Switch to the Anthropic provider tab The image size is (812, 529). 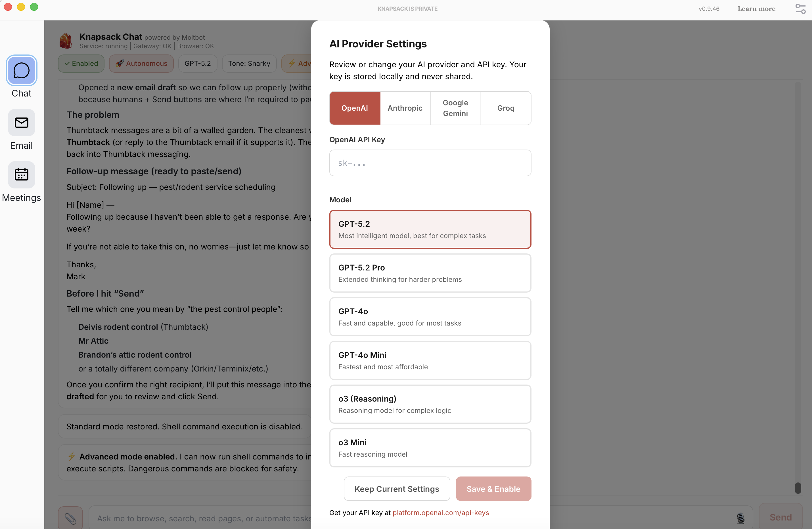pos(405,108)
